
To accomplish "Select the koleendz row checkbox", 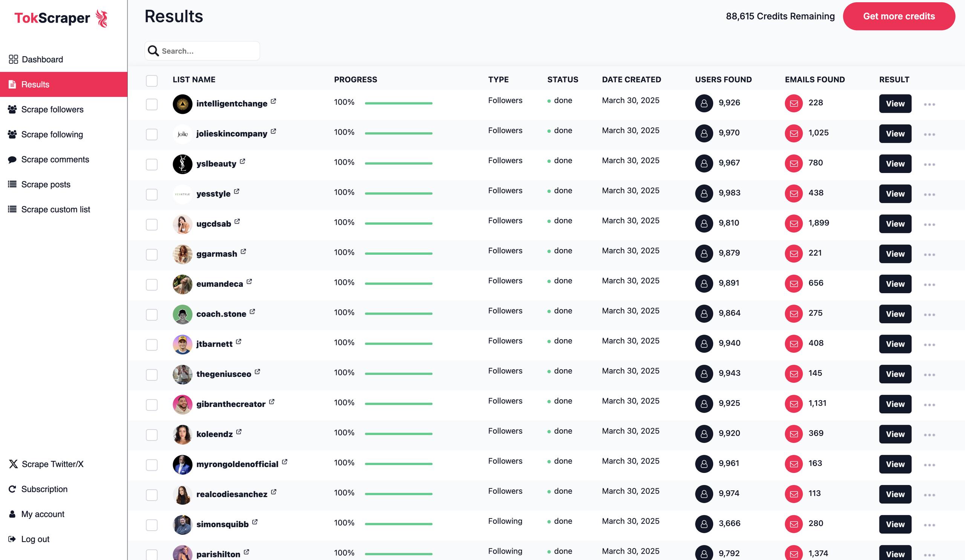I will click(x=152, y=435).
